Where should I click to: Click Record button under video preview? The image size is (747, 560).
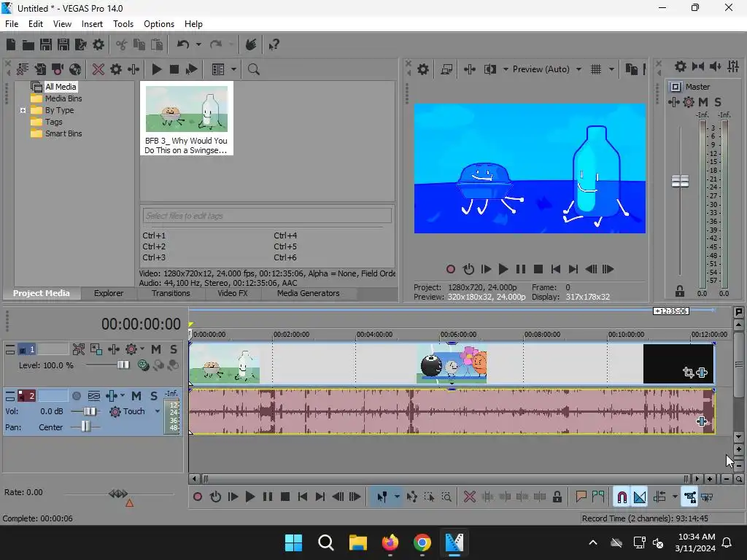(450, 269)
